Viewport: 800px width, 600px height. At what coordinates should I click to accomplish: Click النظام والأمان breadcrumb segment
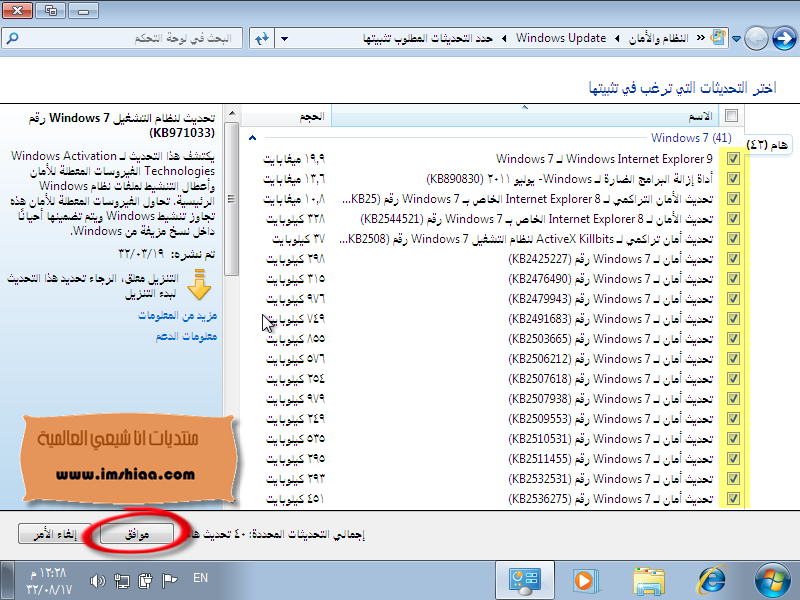tap(658, 38)
